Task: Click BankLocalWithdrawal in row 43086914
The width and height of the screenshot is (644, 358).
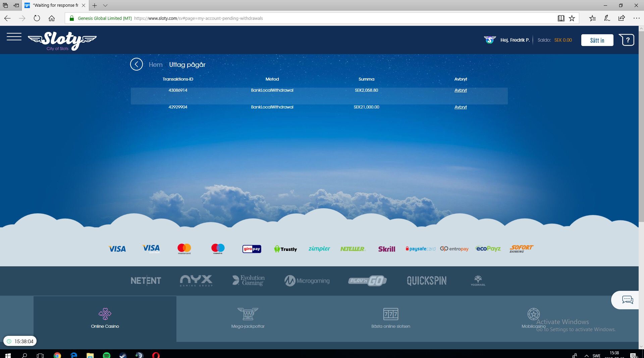Action: (x=272, y=90)
